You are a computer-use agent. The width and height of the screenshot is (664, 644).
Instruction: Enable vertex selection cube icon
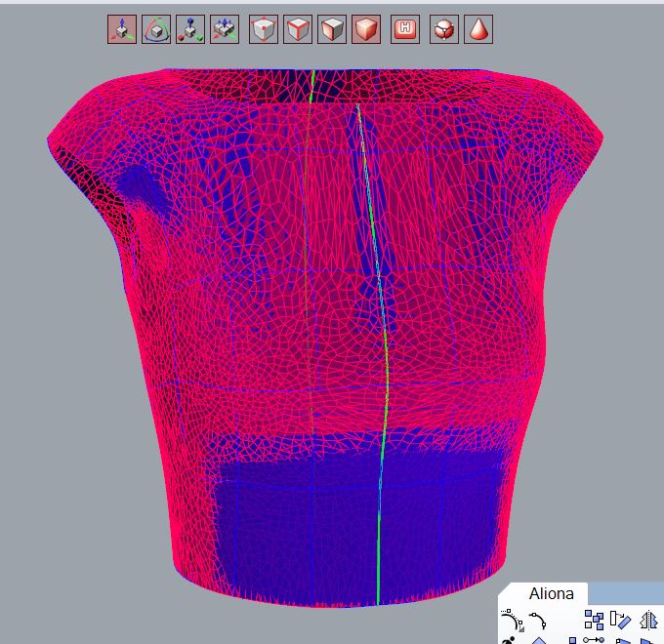(264, 29)
